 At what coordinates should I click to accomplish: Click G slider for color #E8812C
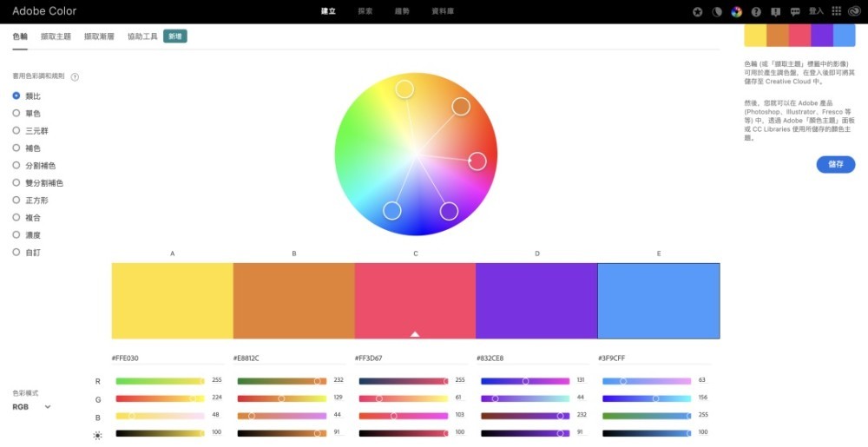[282, 398]
